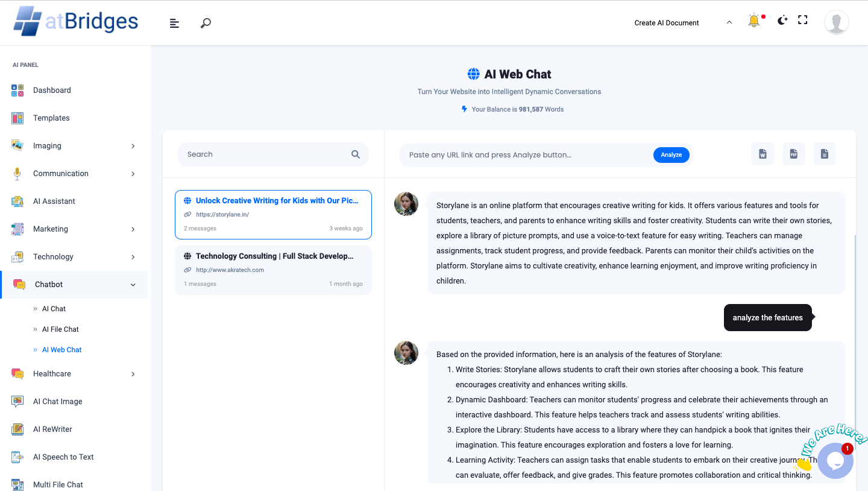Click the conversation Search input field
Viewport: 868px width, 491px height.
pos(273,154)
